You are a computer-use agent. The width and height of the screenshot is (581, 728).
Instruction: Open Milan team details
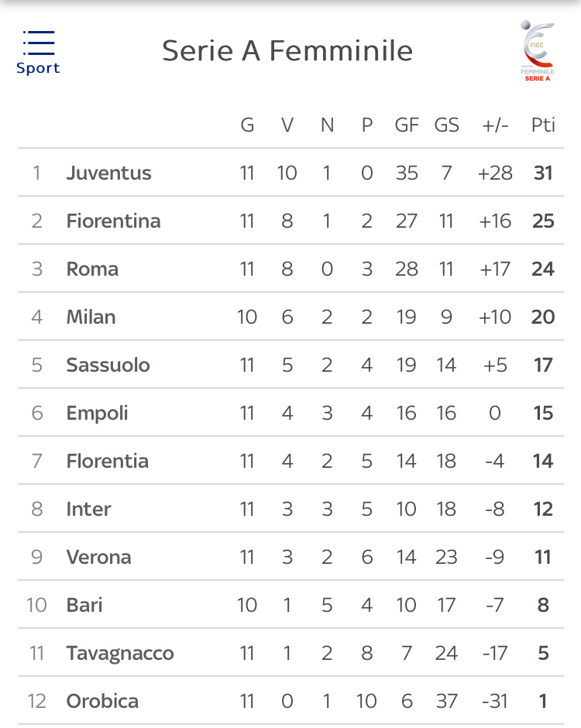[91, 317]
